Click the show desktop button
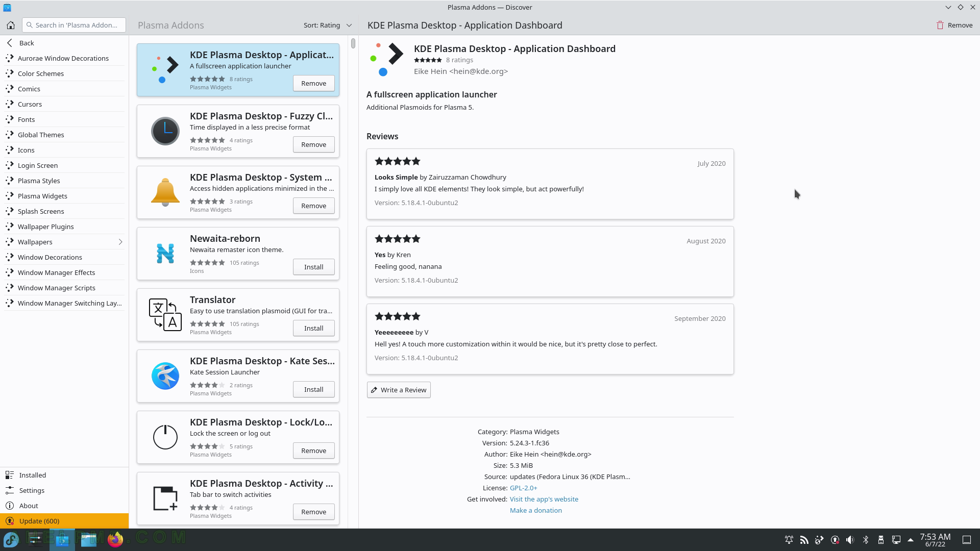Screen dimensions: 980x551 click(966, 540)
